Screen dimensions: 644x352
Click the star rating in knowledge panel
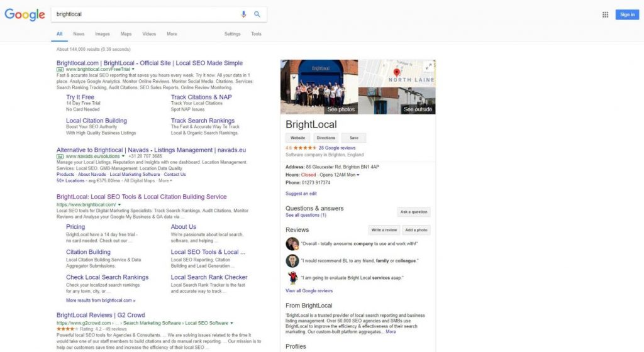[305, 148]
